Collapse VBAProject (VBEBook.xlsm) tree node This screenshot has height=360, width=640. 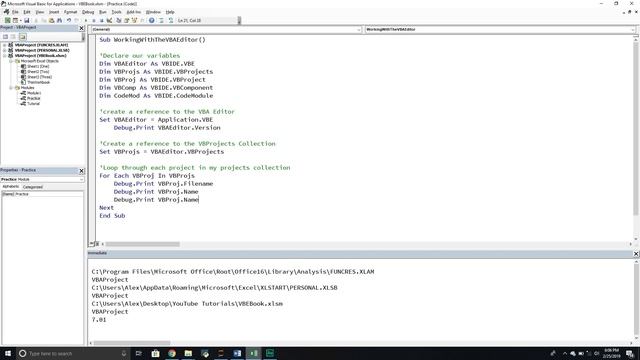pyautogui.click(x=4, y=56)
